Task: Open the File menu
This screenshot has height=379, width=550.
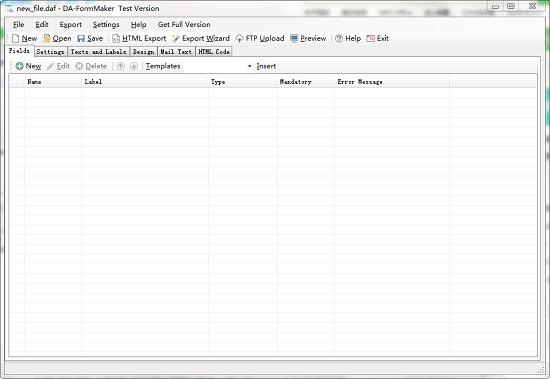Action: (18, 25)
